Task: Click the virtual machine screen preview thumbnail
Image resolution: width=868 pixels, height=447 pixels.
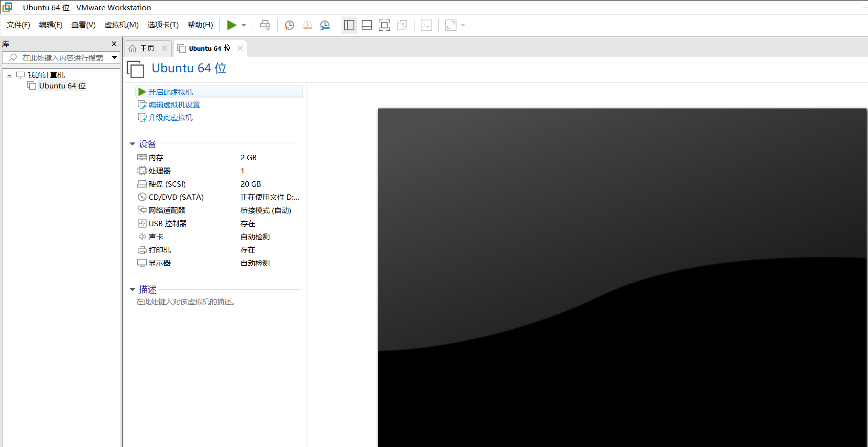Action: point(622,277)
